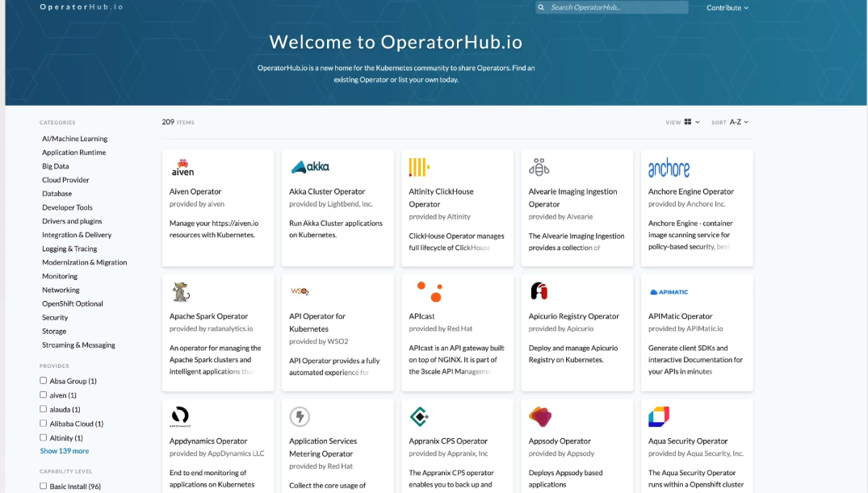Viewport: 868px width, 493px height.
Task: Click the Altinity ClickHouse yellow bars logo
Action: tap(419, 167)
